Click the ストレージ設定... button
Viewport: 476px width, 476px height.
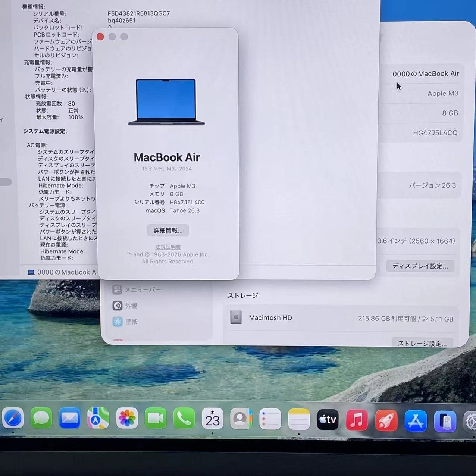(422, 343)
